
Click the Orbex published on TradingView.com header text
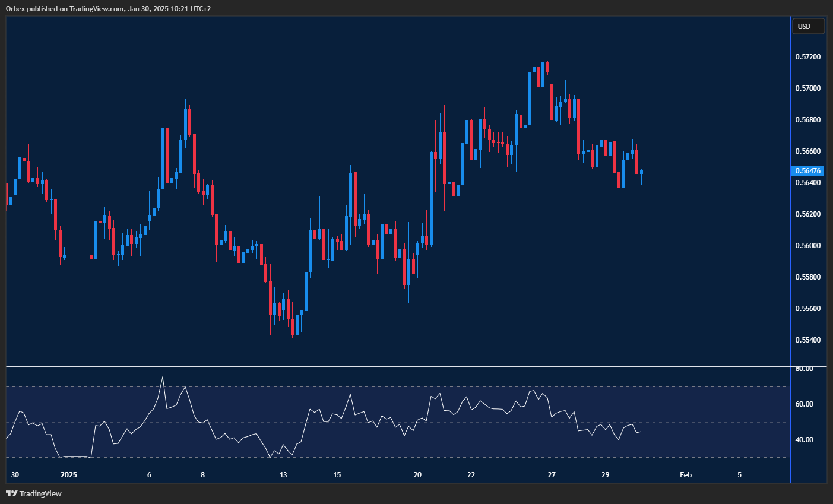pos(109,8)
